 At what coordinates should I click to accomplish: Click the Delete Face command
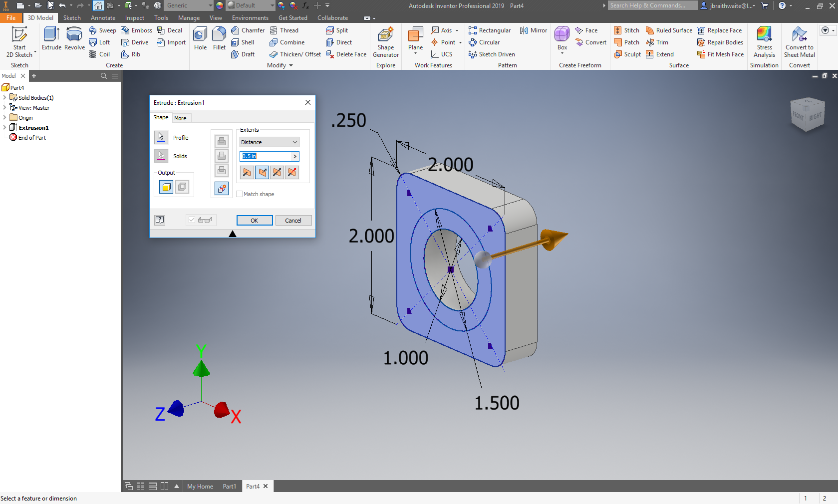[346, 54]
